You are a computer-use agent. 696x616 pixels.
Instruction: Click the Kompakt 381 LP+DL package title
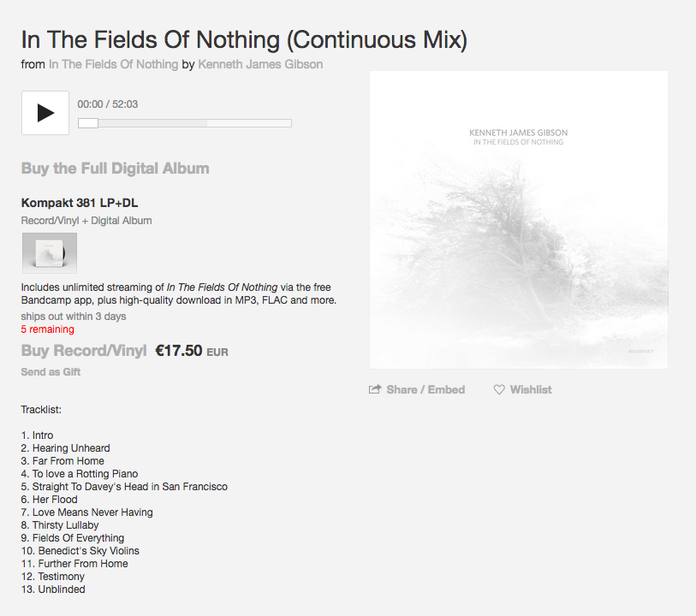pyautogui.click(x=80, y=203)
